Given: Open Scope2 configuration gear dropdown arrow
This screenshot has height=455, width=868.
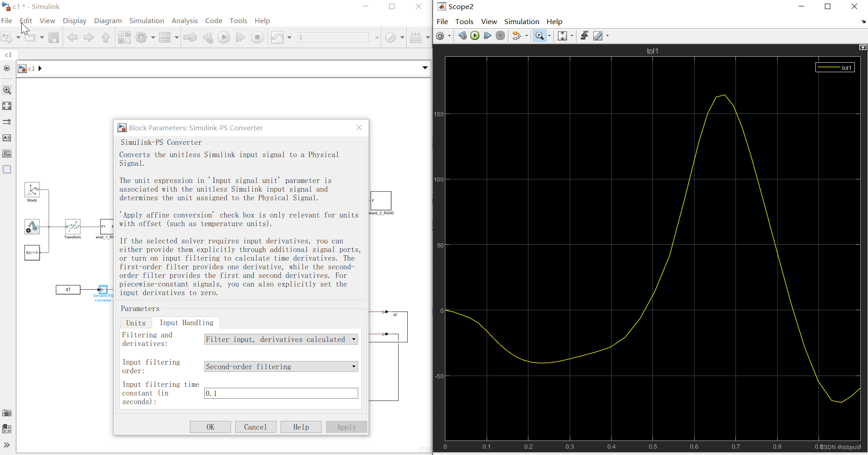Looking at the screenshot, I should pyautogui.click(x=449, y=36).
